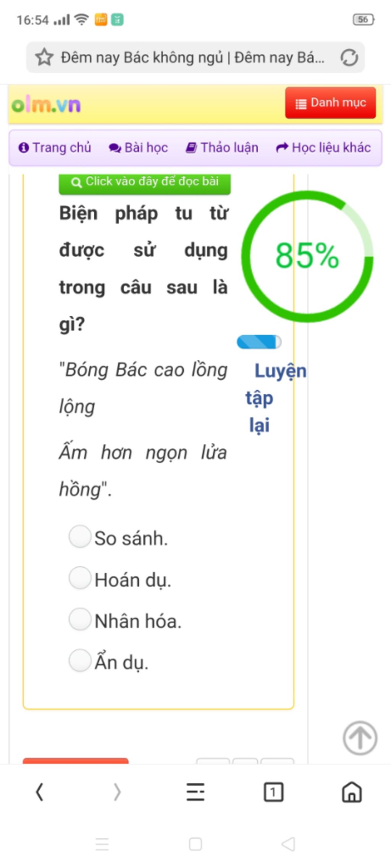Open the Danh mục menu
The width and height of the screenshot is (391, 868).
pos(330,103)
